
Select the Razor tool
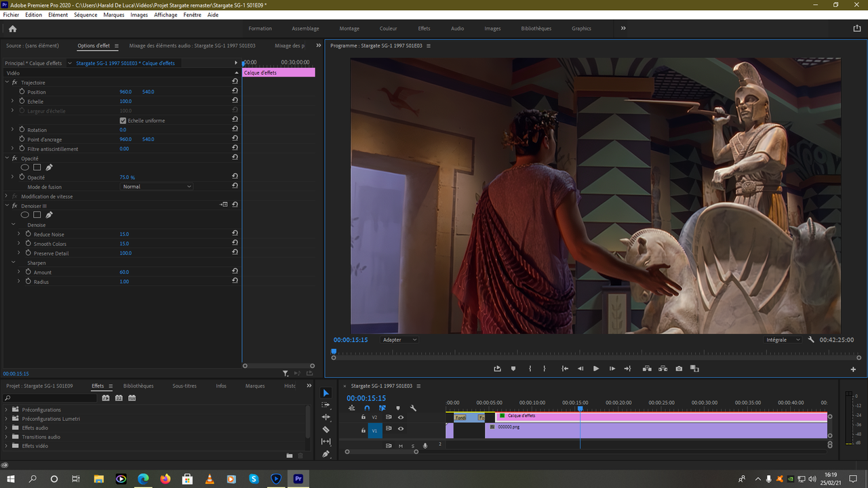point(325,429)
